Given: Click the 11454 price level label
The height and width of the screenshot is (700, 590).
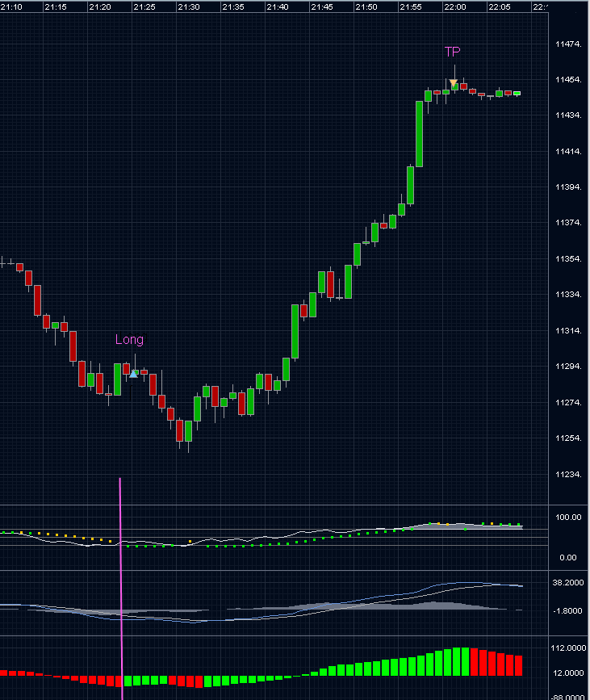Looking at the screenshot, I should [x=568, y=80].
